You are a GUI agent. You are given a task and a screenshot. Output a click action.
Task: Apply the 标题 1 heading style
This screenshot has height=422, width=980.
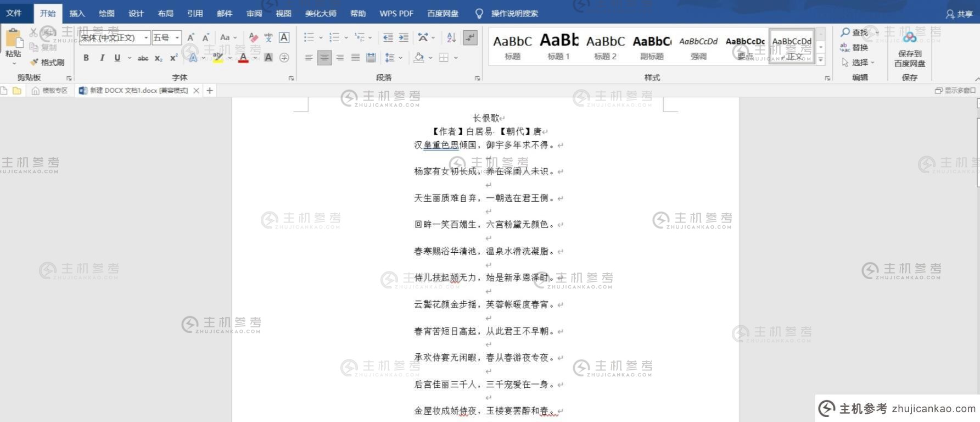[558, 46]
